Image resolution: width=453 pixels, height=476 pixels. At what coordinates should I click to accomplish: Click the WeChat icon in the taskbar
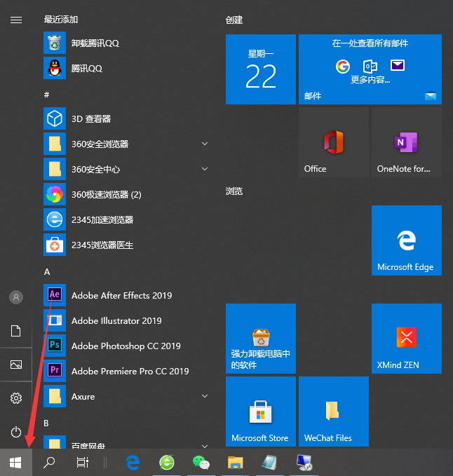pyautogui.click(x=201, y=462)
